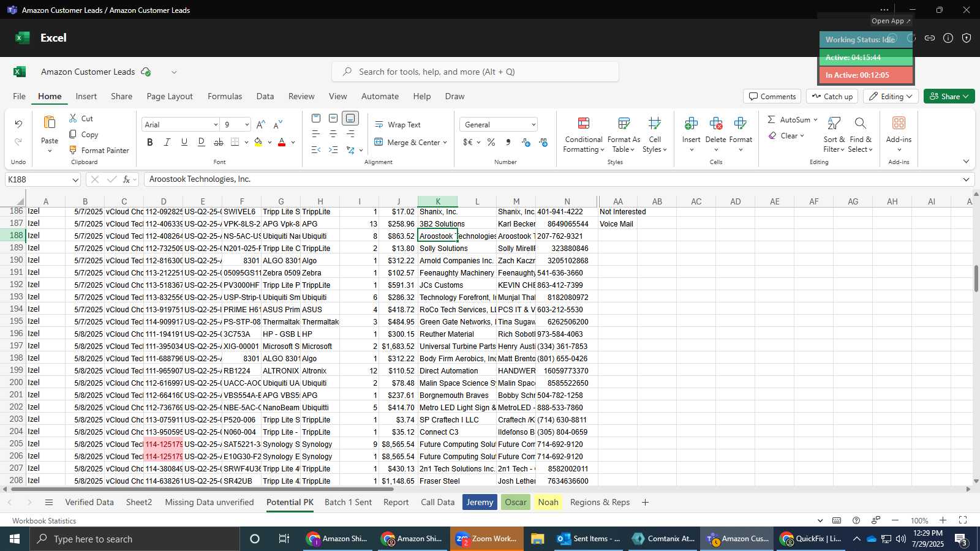The width and height of the screenshot is (980, 551).
Task: Decrease decimal places
Action: pos(543,142)
